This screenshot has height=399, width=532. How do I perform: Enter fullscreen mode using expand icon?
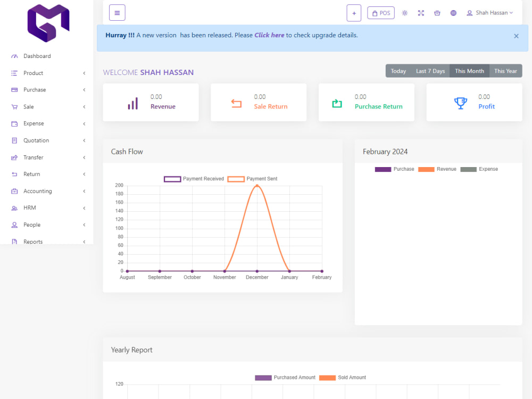[x=421, y=13]
